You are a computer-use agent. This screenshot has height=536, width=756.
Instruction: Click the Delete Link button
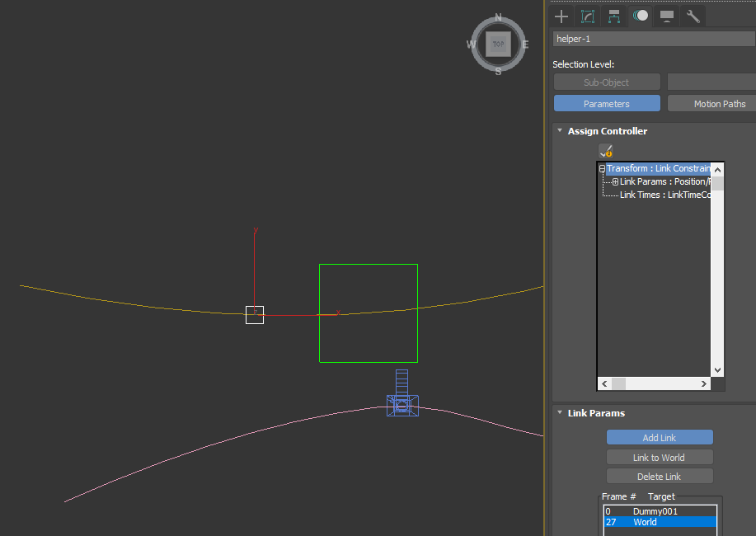(x=660, y=477)
